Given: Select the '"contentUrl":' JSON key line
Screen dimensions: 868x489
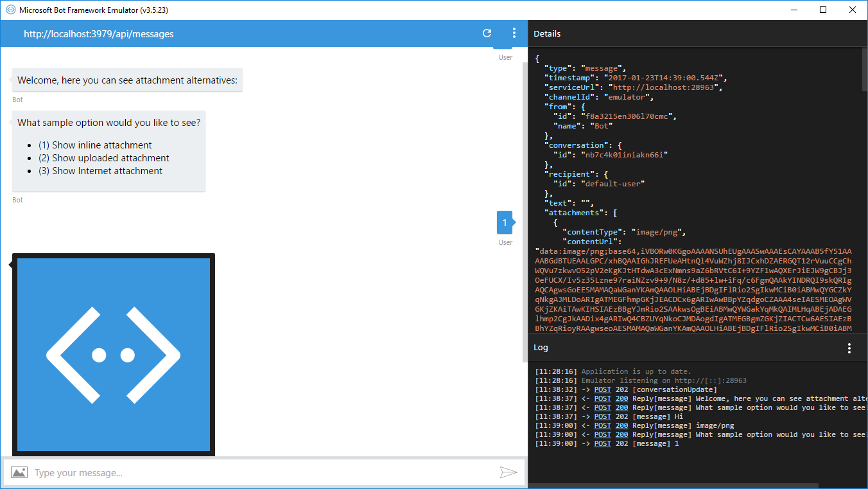Looking at the screenshot, I should pyautogui.click(x=592, y=242).
